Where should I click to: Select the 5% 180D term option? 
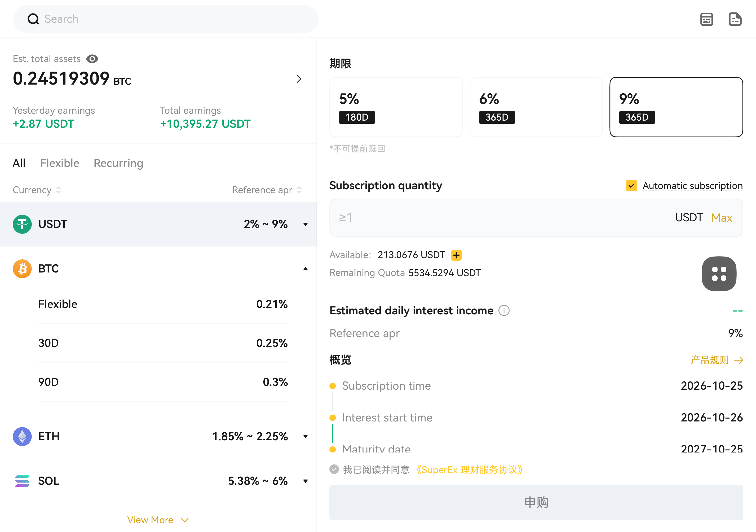point(396,107)
